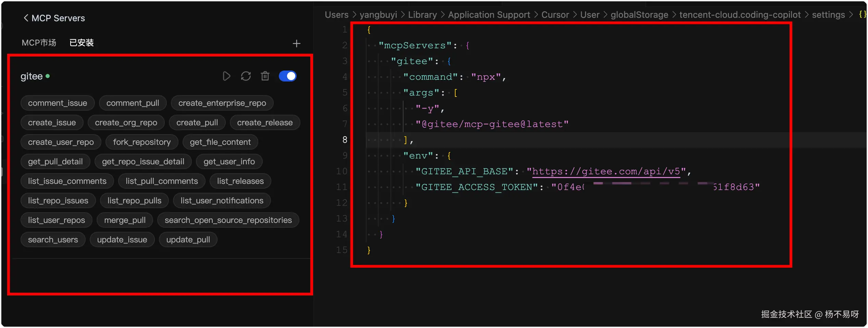Choose the list_issue_comments tool chip

pyautogui.click(x=67, y=181)
